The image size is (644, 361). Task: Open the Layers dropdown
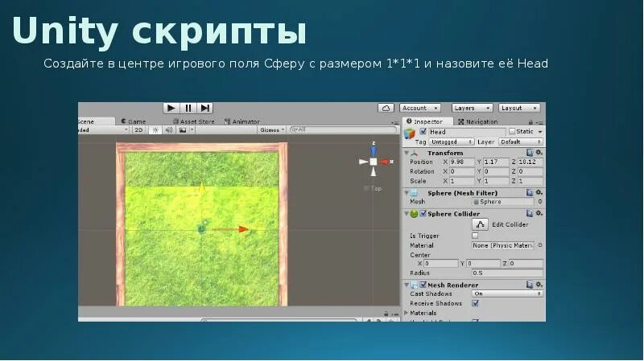click(x=472, y=108)
